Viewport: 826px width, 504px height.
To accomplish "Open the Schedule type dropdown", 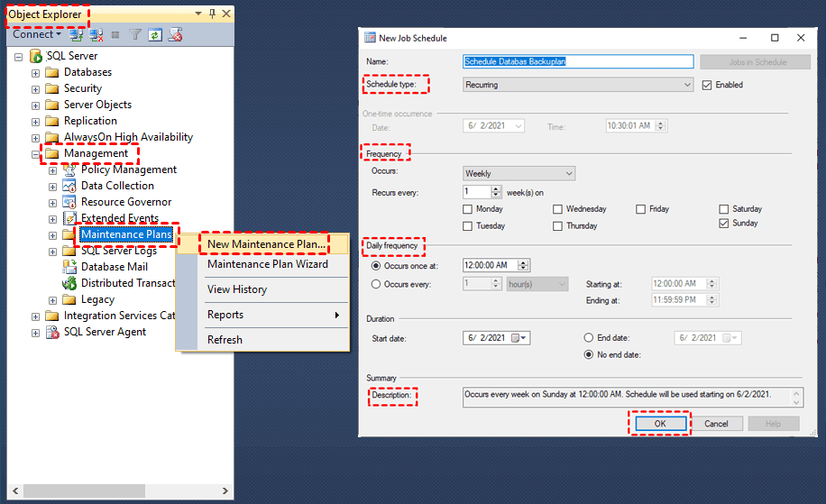I will (x=577, y=85).
